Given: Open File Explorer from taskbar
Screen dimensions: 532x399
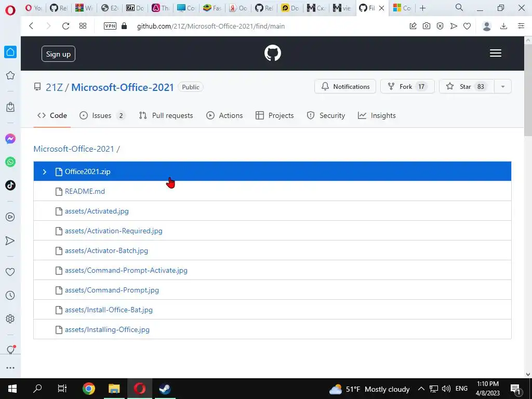Looking at the screenshot, I should click(114, 389).
